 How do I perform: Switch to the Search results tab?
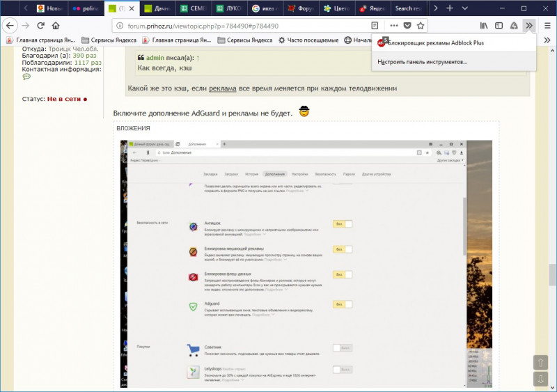click(409, 8)
